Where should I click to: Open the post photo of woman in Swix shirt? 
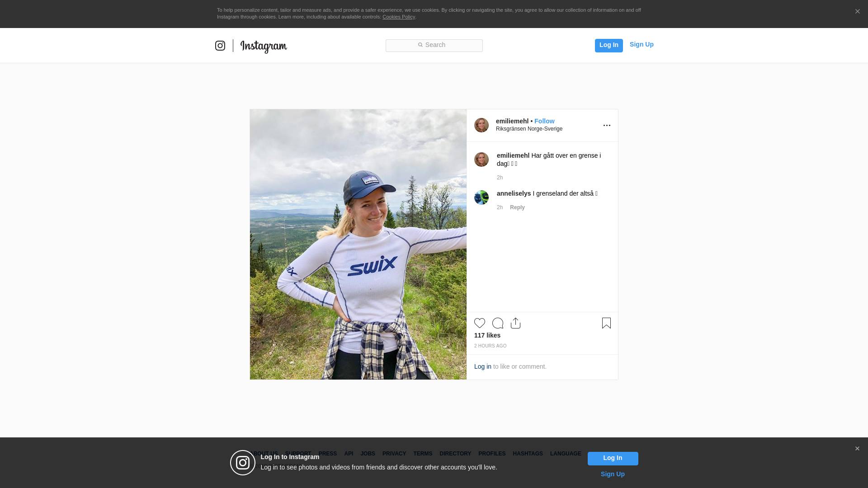pos(358,244)
